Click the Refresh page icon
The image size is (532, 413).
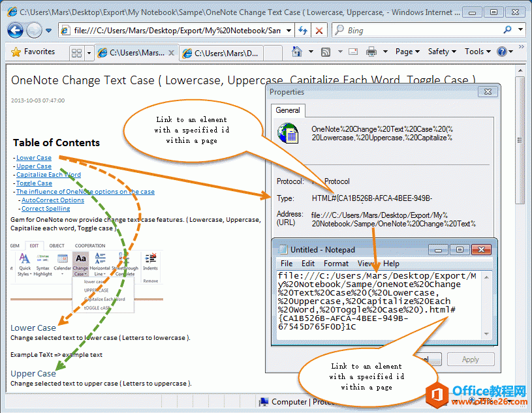pyautogui.click(x=303, y=30)
